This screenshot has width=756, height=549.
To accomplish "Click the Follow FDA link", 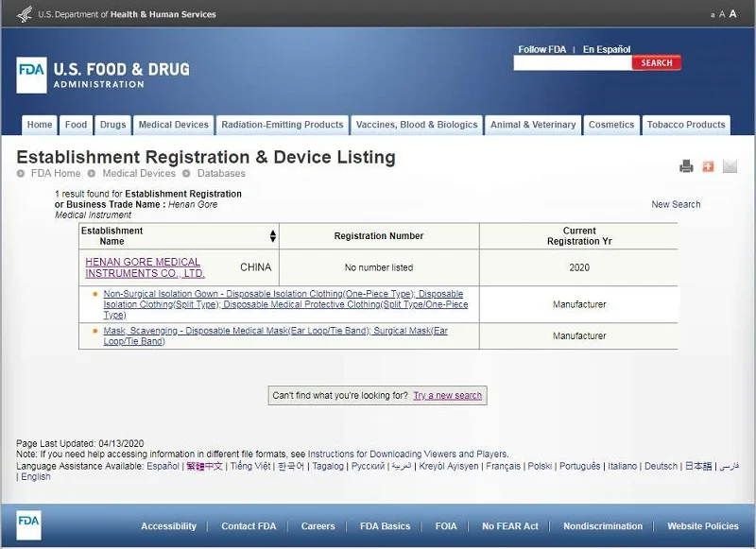I will pos(541,49).
